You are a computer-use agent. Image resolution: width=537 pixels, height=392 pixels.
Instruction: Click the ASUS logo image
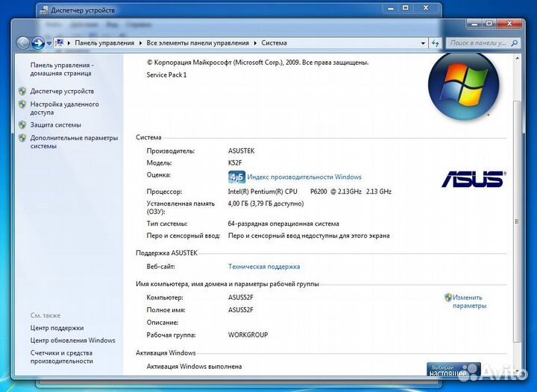474,180
